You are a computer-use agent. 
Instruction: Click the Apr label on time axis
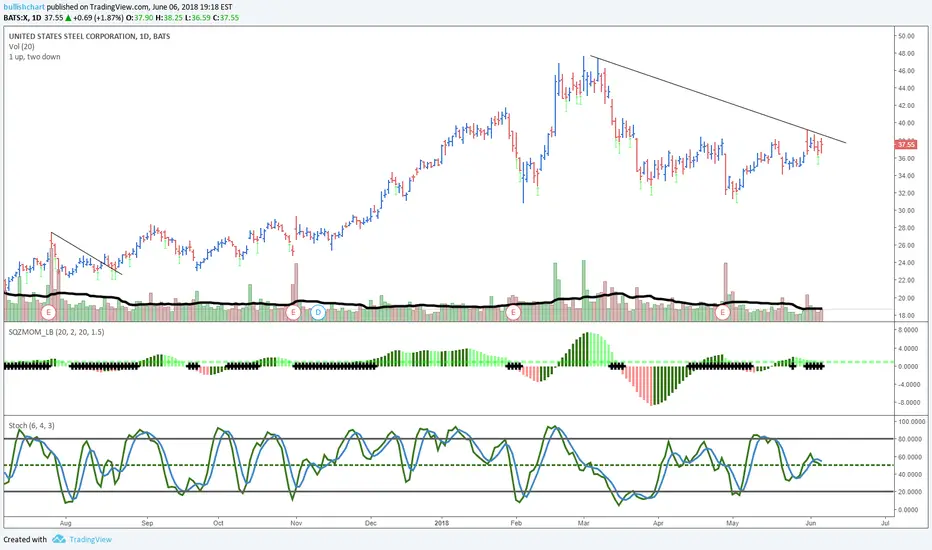[658, 523]
